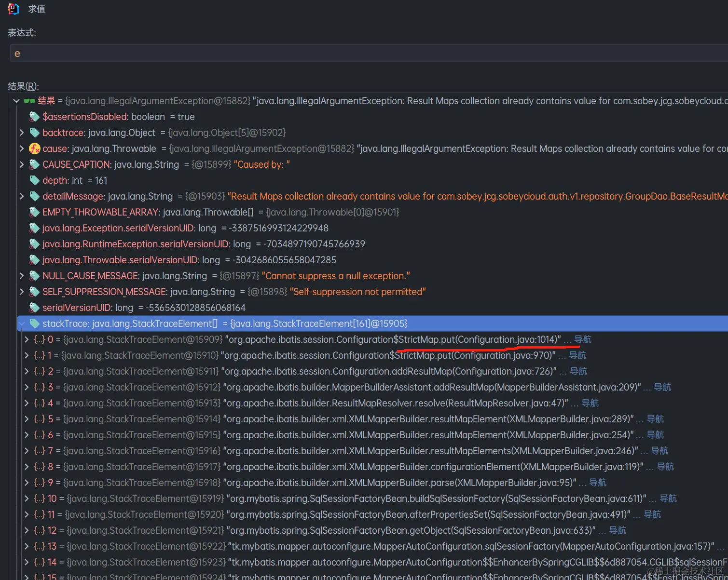Click the {..} object icon of stack element 11
This screenshot has width=728, height=580.
[x=40, y=514]
